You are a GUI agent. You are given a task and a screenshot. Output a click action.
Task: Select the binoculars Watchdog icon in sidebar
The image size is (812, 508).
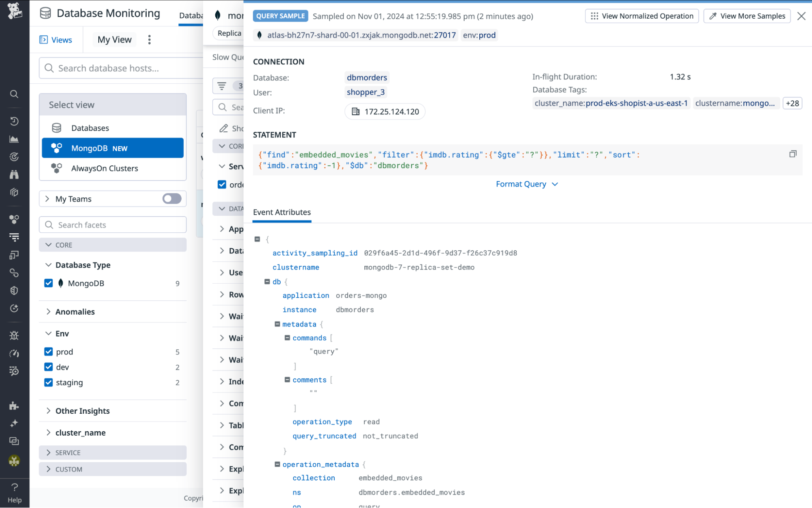(x=14, y=174)
